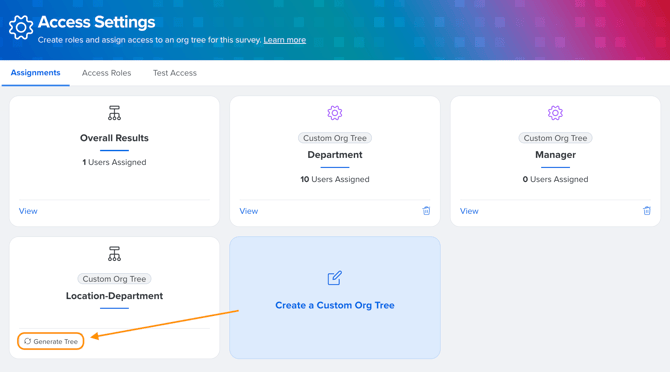
Task: View the Department org tree assignments
Action: (x=248, y=211)
